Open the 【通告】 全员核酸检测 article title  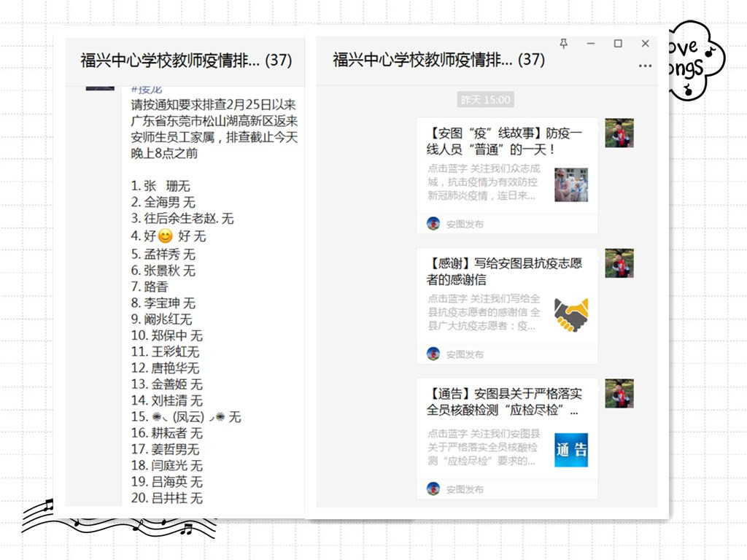[x=503, y=402]
